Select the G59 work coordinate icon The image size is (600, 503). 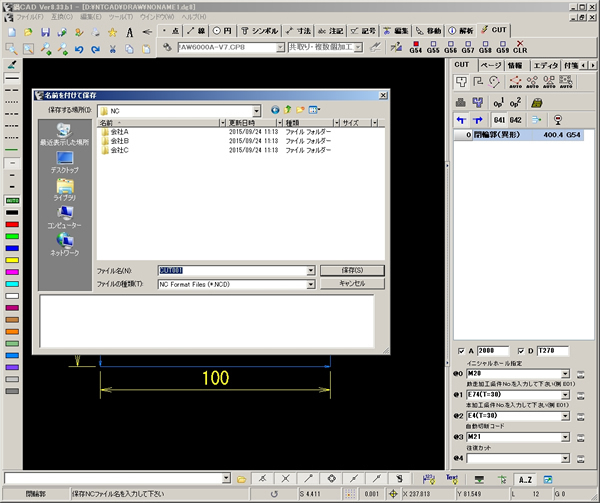(x=503, y=47)
